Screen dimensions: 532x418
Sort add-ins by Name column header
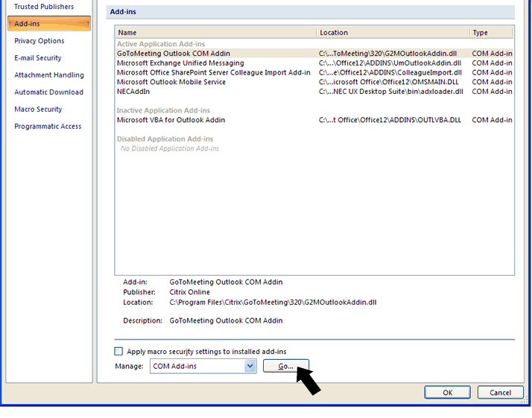pyautogui.click(x=216, y=33)
